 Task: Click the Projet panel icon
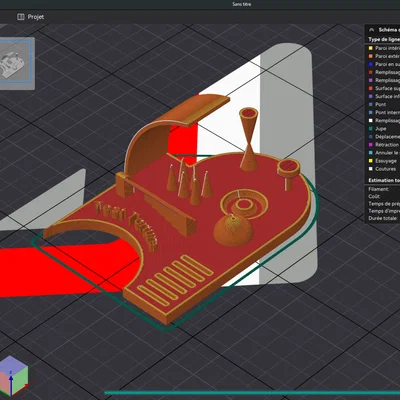(x=21, y=17)
